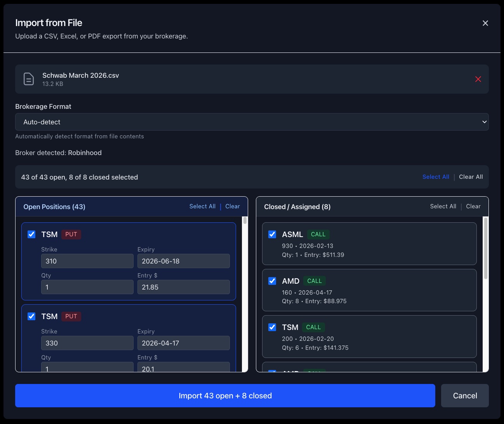The image size is (504, 424).
Task: Click the file document icon beside Schwab March 2026.csv
Action: tap(29, 79)
